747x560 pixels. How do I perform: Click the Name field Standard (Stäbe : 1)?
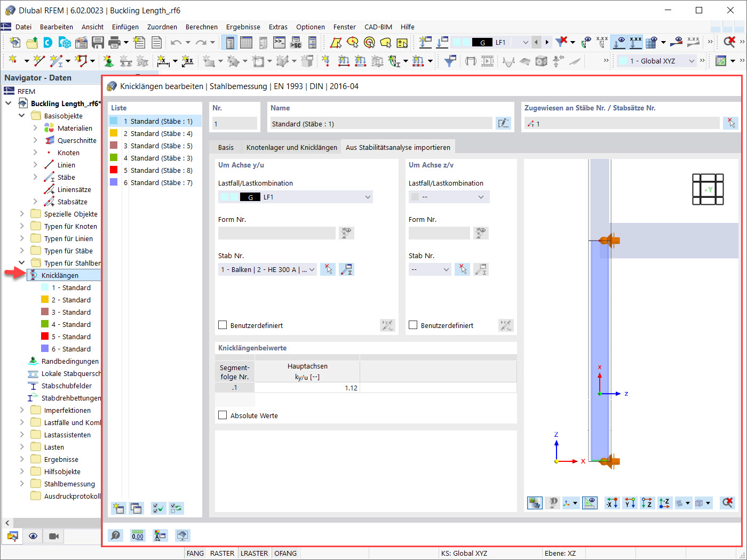[x=381, y=124]
